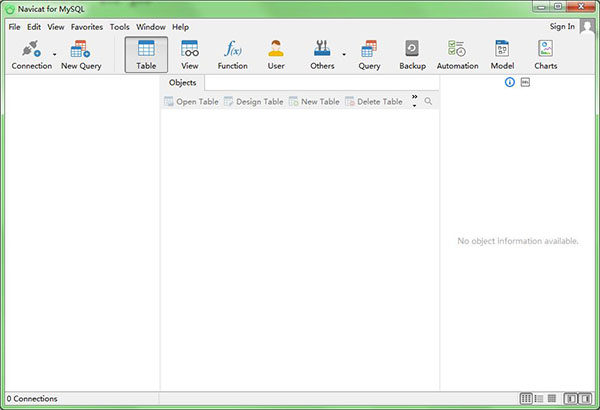
Task: Click the Connection toolbar icon
Action: (31, 55)
